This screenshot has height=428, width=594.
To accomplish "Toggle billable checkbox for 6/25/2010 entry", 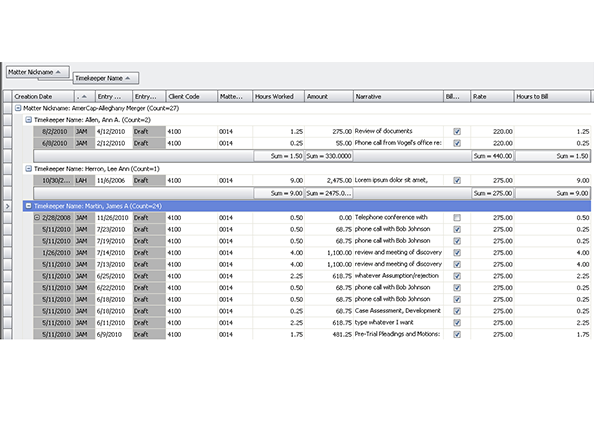I will 457,276.
